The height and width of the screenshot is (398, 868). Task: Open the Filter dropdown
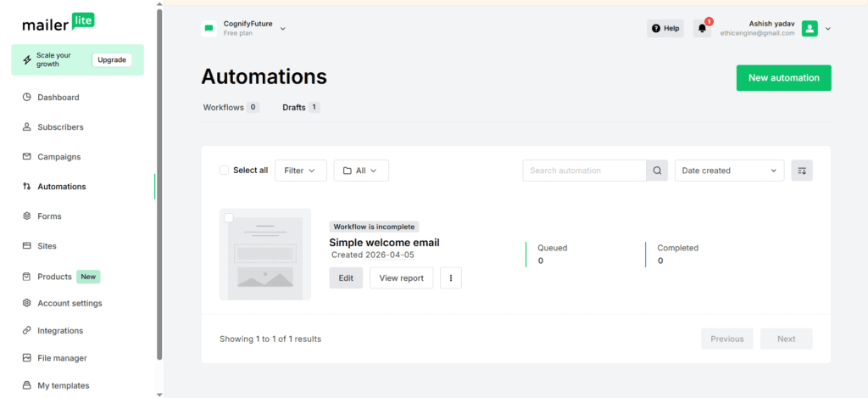coord(301,171)
